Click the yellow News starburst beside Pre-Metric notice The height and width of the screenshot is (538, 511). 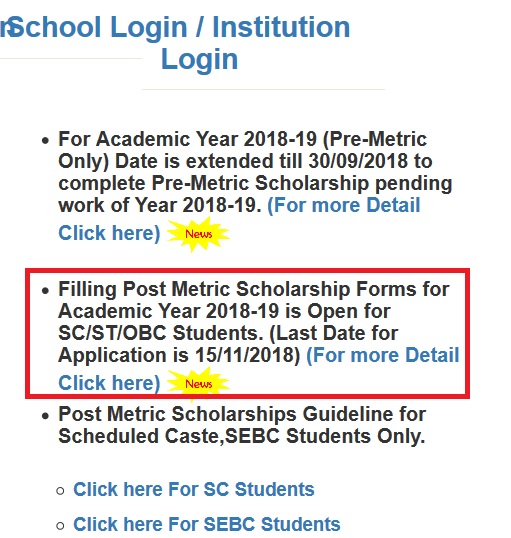click(198, 234)
